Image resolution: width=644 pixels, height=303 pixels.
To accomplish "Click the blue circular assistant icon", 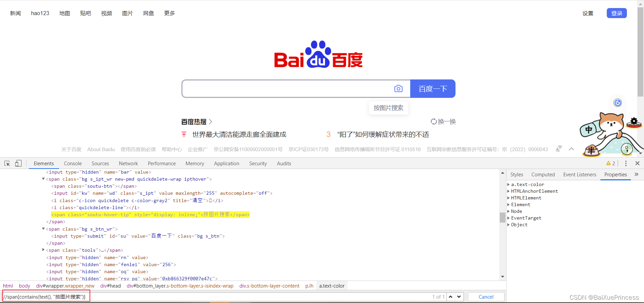I will coord(618,103).
